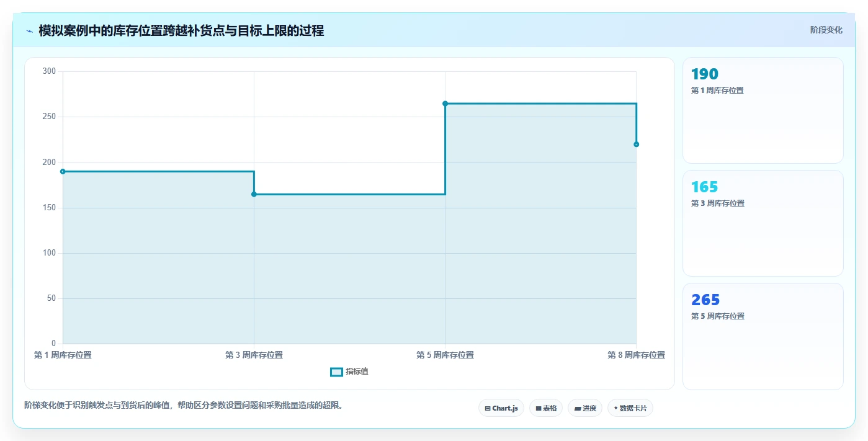Open the card showing 265
Image resolution: width=868 pixels, height=441 pixels.
(763, 336)
